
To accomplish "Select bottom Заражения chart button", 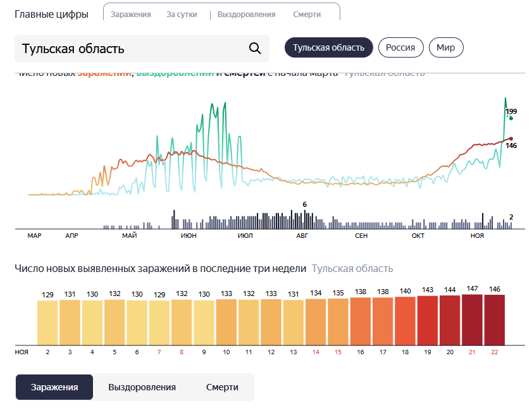I will click(x=54, y=387).
